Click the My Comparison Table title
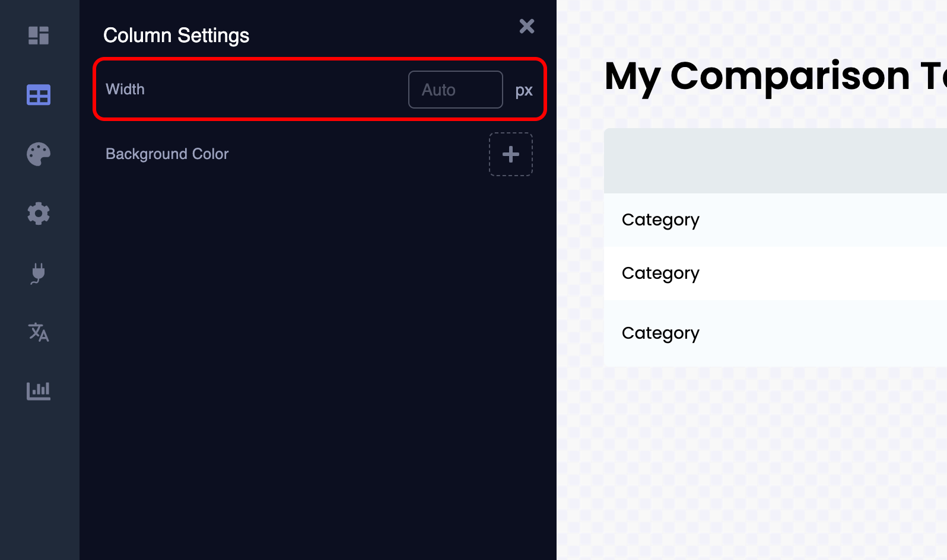 click(x=765, y=76)
